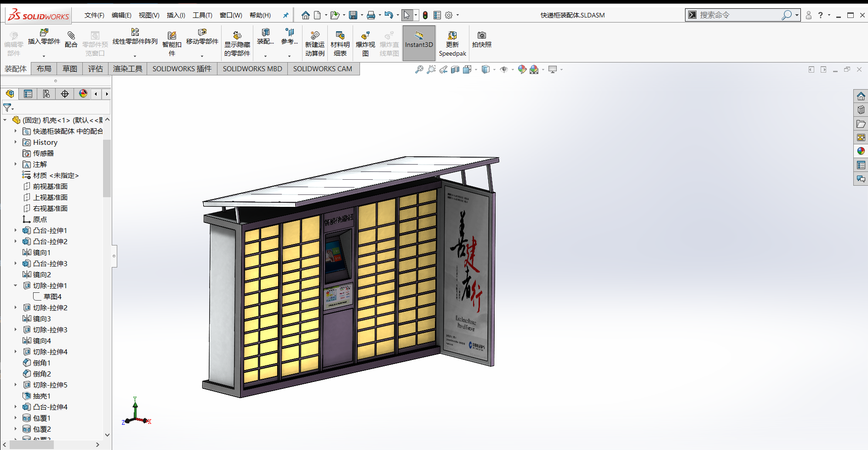This screenshot has width=868, height=450.
Task: Zoom to fit the model
Action: coord(418,69)
